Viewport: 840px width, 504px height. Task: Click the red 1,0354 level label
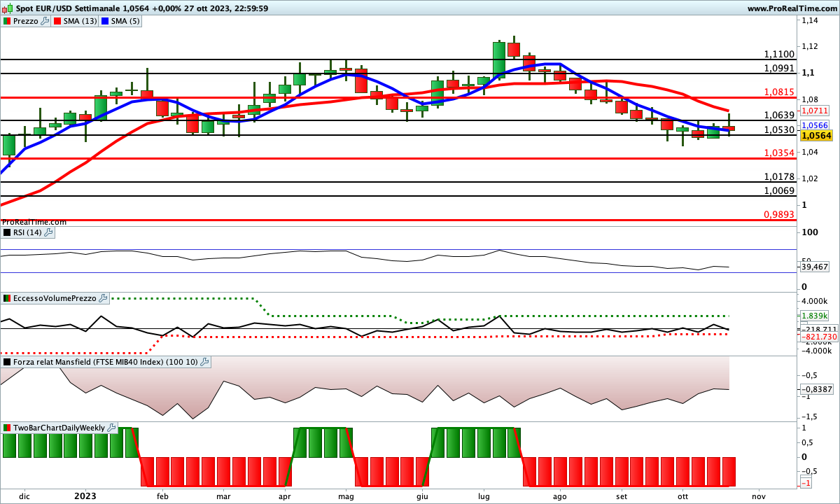pyautogui.click(x=779, y=153)
